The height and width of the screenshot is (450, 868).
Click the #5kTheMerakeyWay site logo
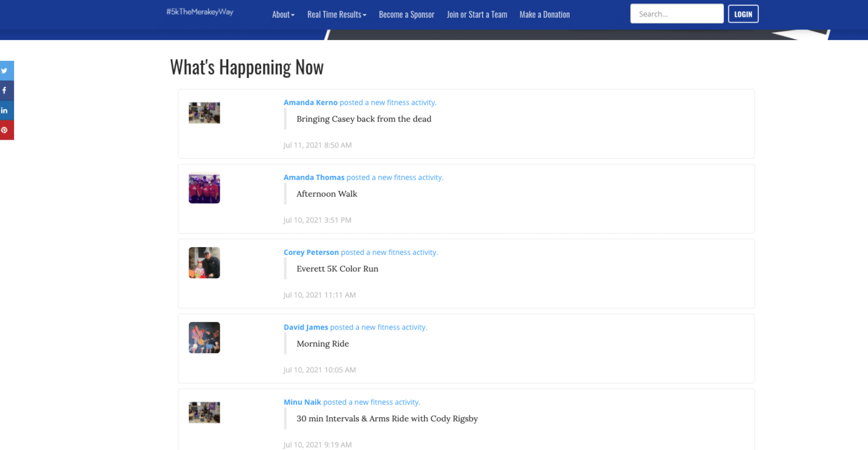[x=199, y=12]
